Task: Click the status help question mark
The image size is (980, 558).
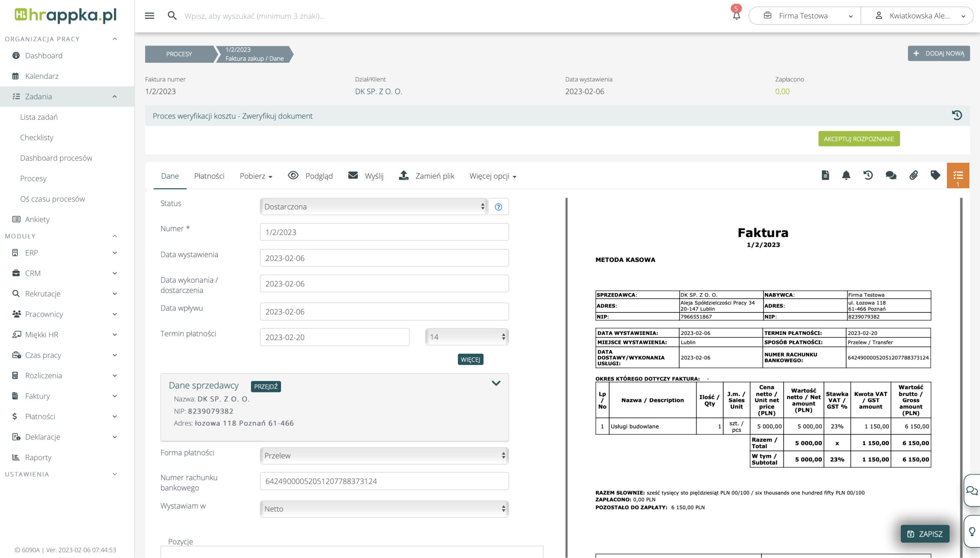Action: (x=498, y=207)
